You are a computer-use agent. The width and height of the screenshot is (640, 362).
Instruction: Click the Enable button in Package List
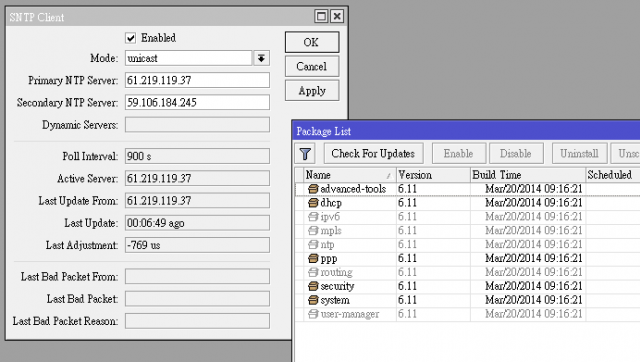459,153
